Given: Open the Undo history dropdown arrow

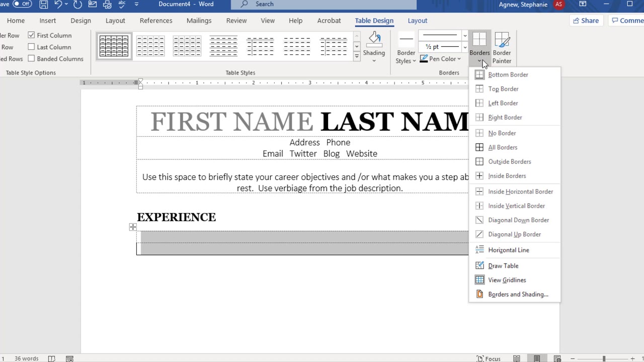Looking at the screenshot, I should click(x=67, y=5).
